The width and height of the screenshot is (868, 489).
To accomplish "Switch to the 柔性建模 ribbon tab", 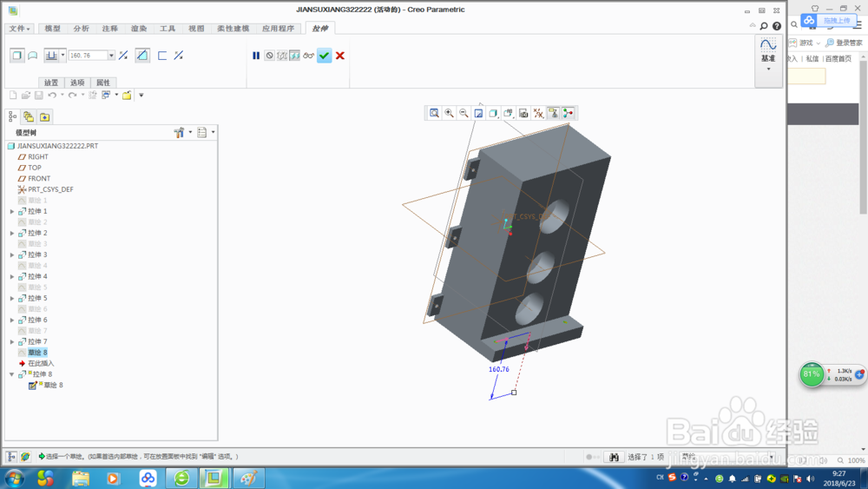I will [233, 29].
